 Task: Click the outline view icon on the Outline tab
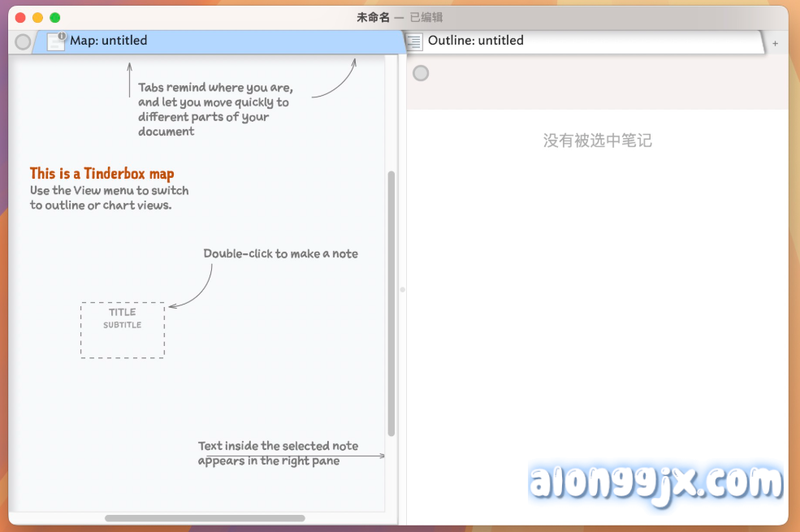pos(414,41)
